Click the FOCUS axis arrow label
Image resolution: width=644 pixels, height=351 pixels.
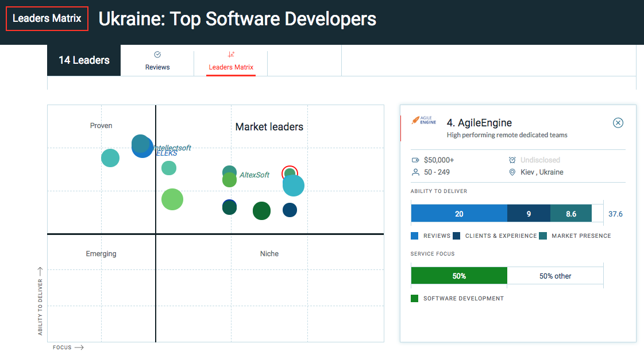(68, 348)
